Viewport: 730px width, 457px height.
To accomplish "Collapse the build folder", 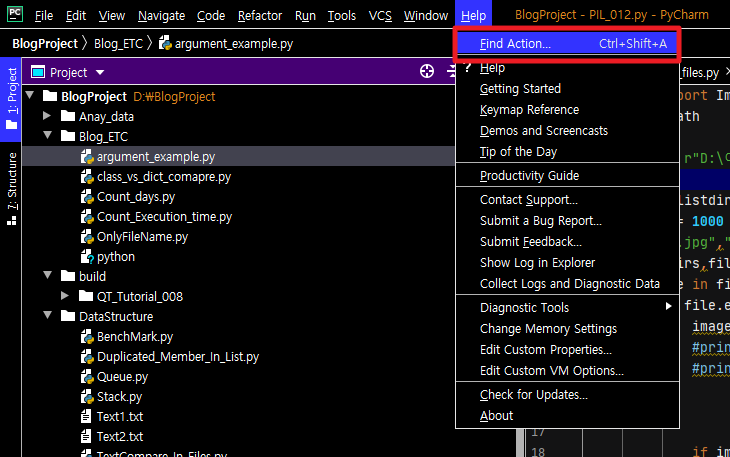I will point(47,275).
